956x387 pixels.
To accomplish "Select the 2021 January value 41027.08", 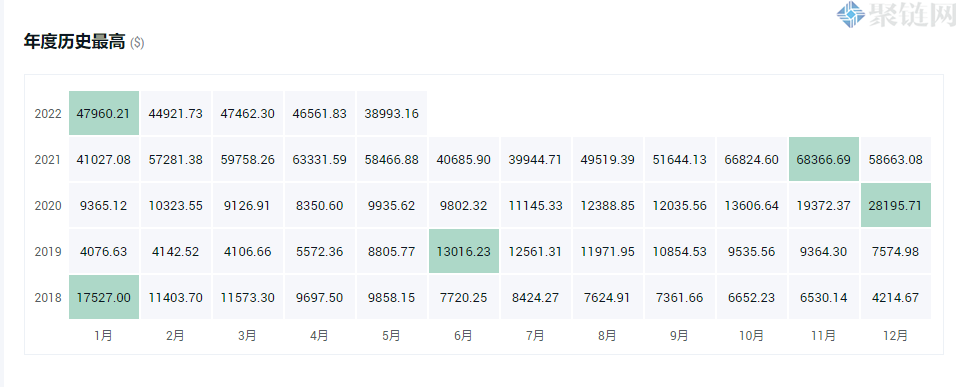I will pyautogui.click(x=104, y=159).
